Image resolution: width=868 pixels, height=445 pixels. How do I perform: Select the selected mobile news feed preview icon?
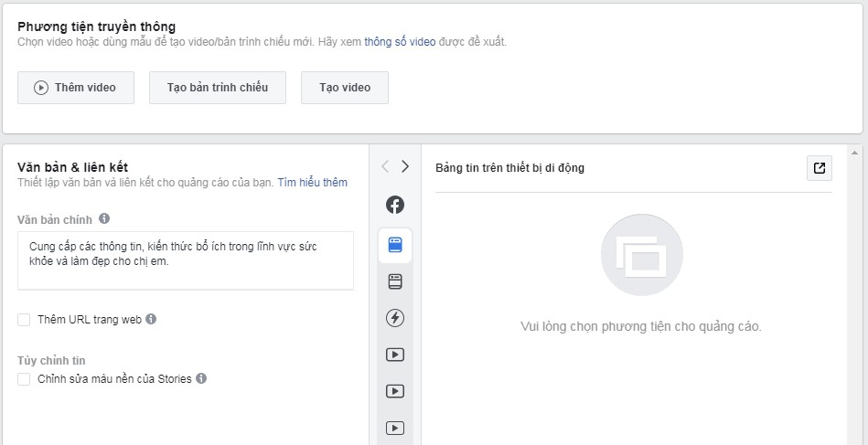394,244
